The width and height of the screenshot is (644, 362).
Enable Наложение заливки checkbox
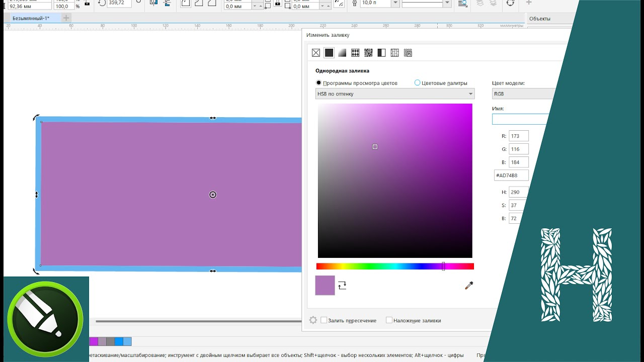pyautogui.click(x=389, y=320)
